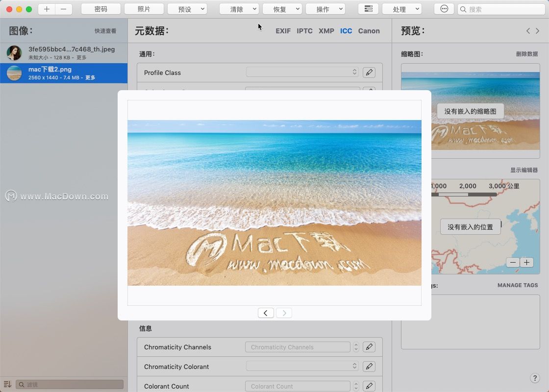Go to previous image in quick look popup
The width and height of the screenshot is (549, 392).
(x=266, y=313)
